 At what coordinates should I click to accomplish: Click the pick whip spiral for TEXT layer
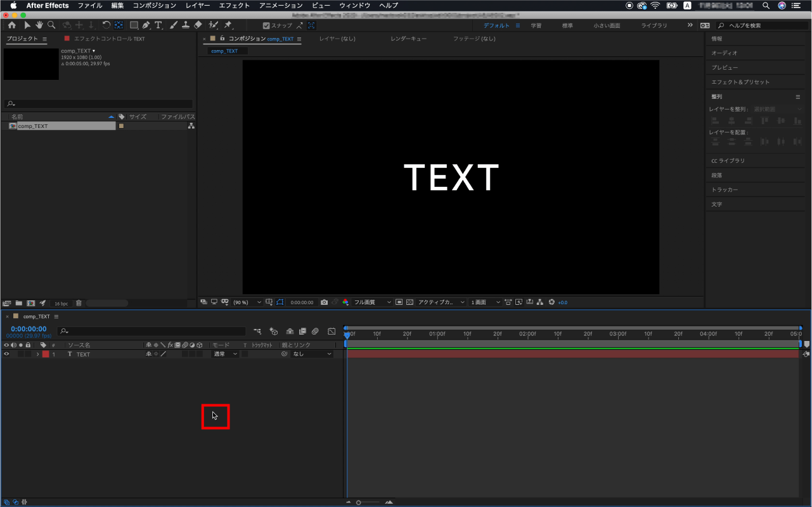coord(285,354)
